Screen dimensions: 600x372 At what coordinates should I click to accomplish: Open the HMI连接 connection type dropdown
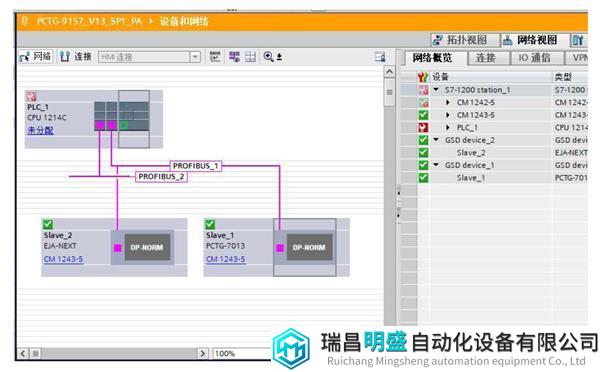(195, 57)
